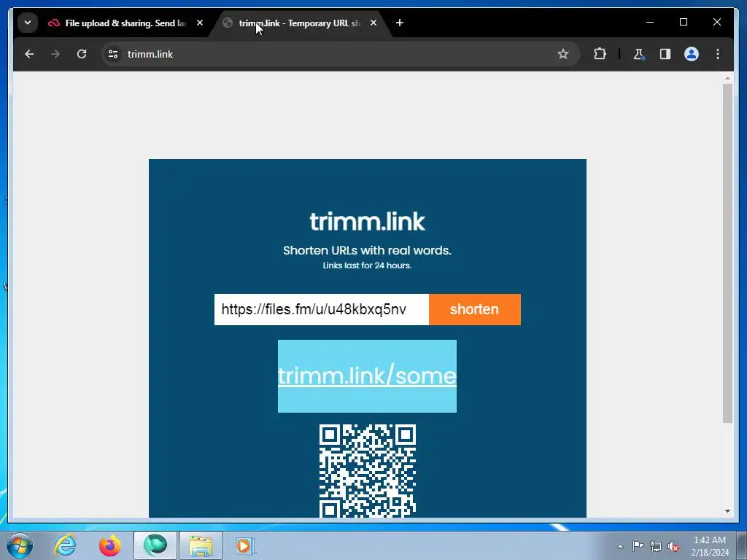Open Windows Media Player from taskbar

(x=245, y=545)
